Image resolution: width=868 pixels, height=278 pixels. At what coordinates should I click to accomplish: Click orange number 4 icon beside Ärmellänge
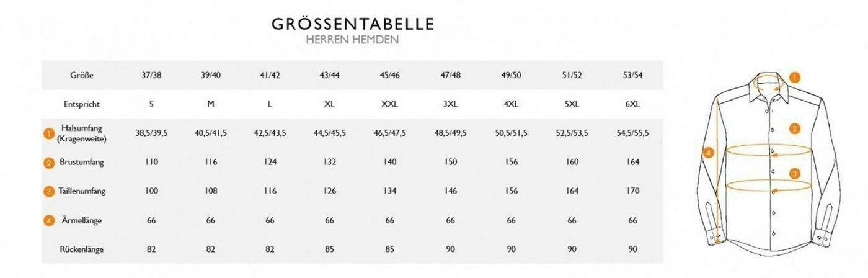click(x=49, y=220)
